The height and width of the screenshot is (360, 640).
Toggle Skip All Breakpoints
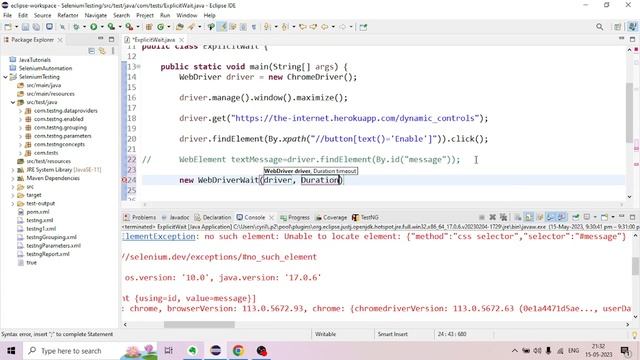point(62,27)
